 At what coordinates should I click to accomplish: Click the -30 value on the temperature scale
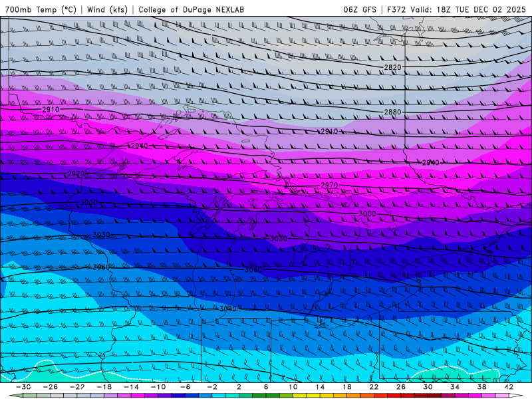point(23,387)
